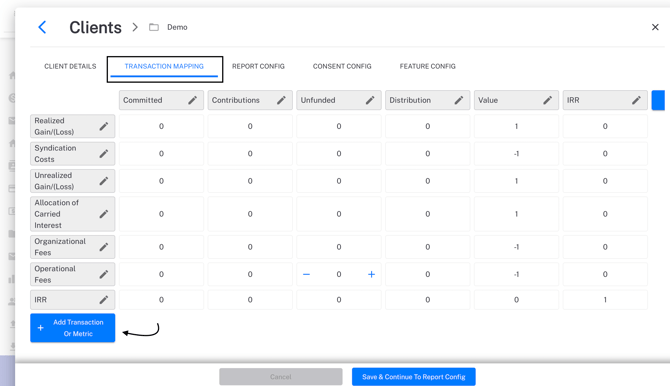Increase Operational Fees Unfunded value with plus
Screen dimensions: 670x386
[371, 274]
